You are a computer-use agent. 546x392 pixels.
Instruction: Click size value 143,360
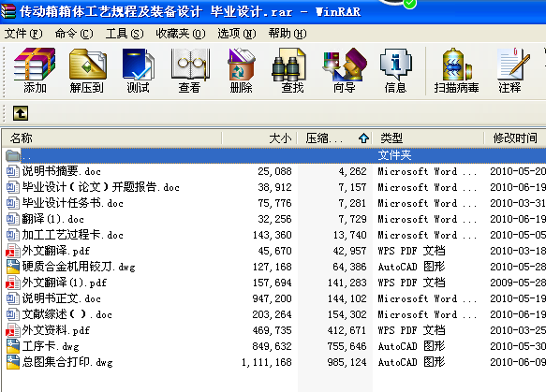273,235
